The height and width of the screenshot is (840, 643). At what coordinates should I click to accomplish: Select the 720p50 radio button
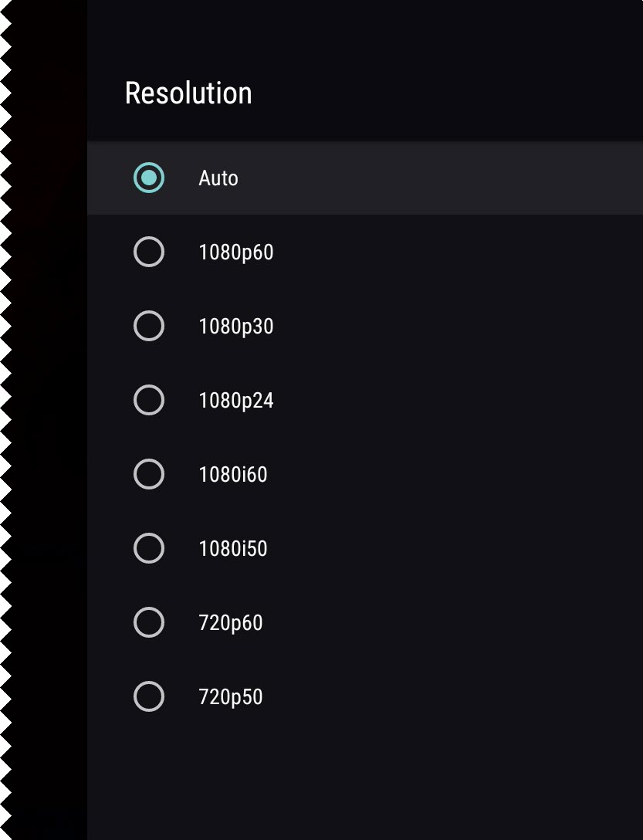point(149,696)
